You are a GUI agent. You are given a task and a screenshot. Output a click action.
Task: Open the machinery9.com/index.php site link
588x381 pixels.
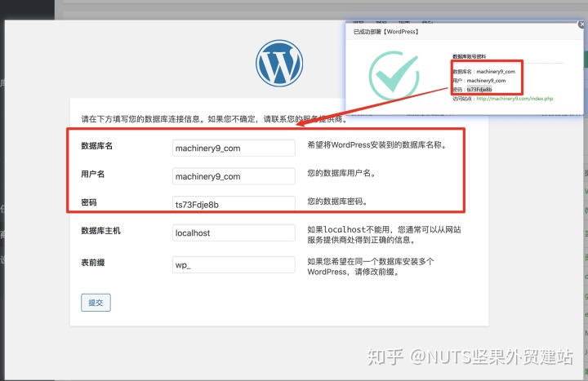[514, 99]
